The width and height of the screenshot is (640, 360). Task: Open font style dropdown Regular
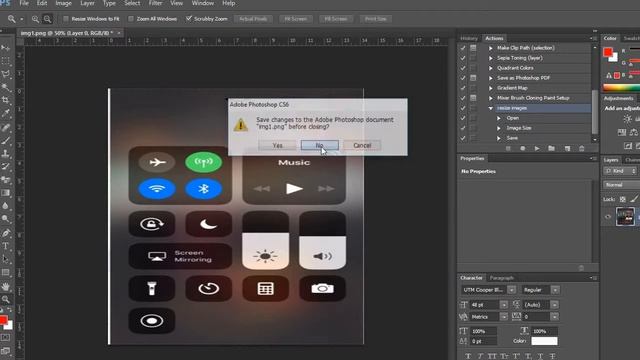[555, 290]
